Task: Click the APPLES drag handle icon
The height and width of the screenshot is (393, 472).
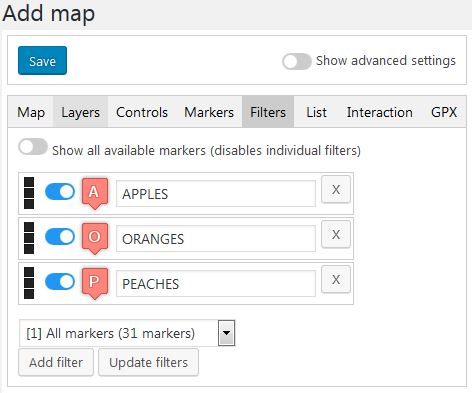Action: [29, 193]
